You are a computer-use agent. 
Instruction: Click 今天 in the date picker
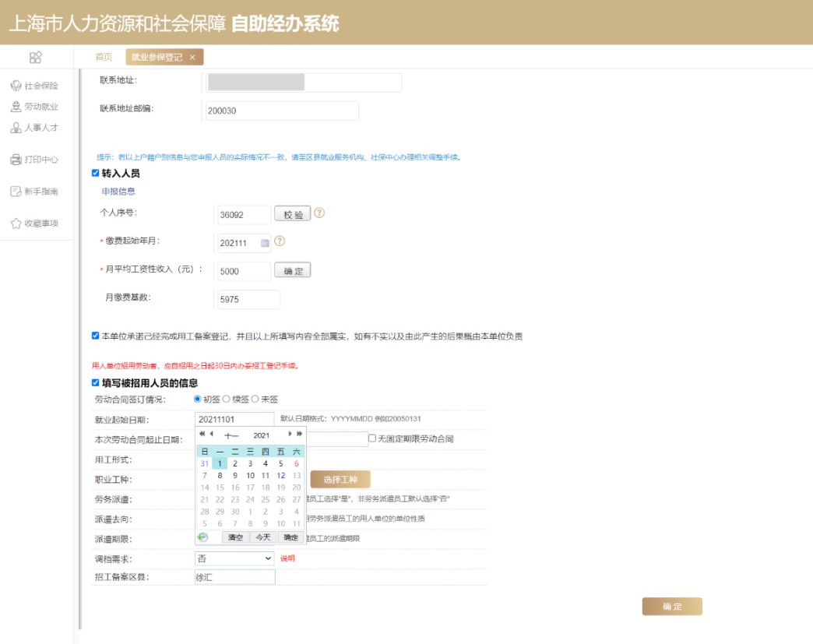coord(263,537)
